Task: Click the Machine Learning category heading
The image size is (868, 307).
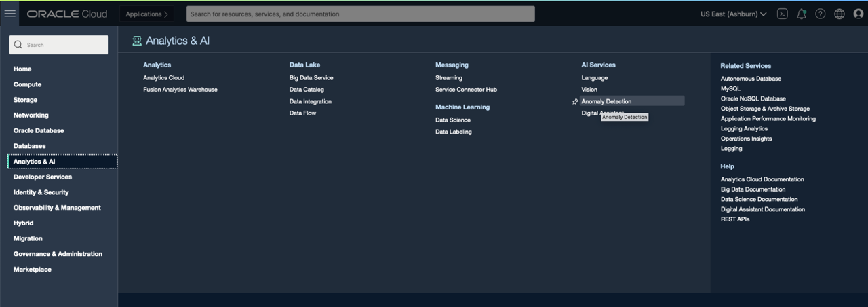Action: click(x=462, y=107)
